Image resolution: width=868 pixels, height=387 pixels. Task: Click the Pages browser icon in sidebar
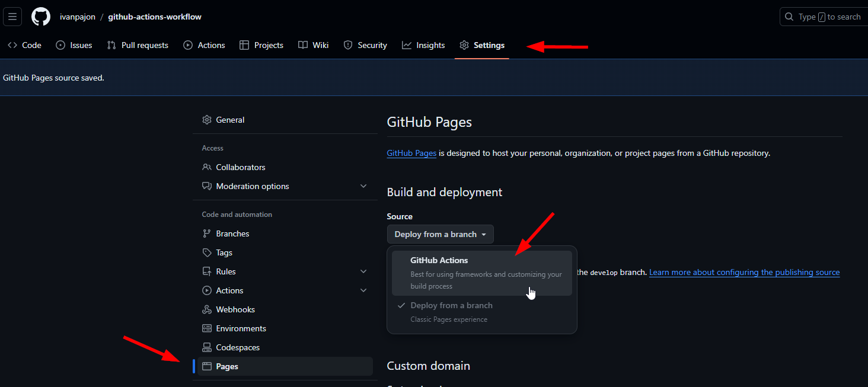[207, 366]
